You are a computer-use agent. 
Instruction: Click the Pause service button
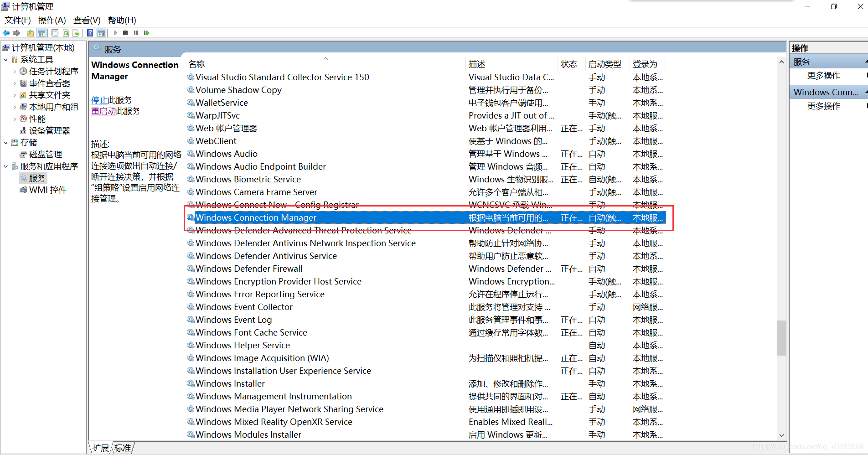point(136,33)
